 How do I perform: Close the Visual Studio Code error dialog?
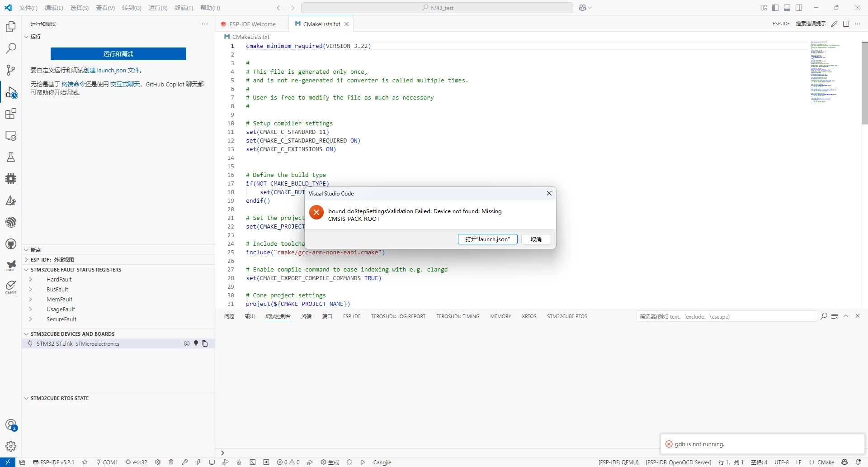click(x=549, y=193)
